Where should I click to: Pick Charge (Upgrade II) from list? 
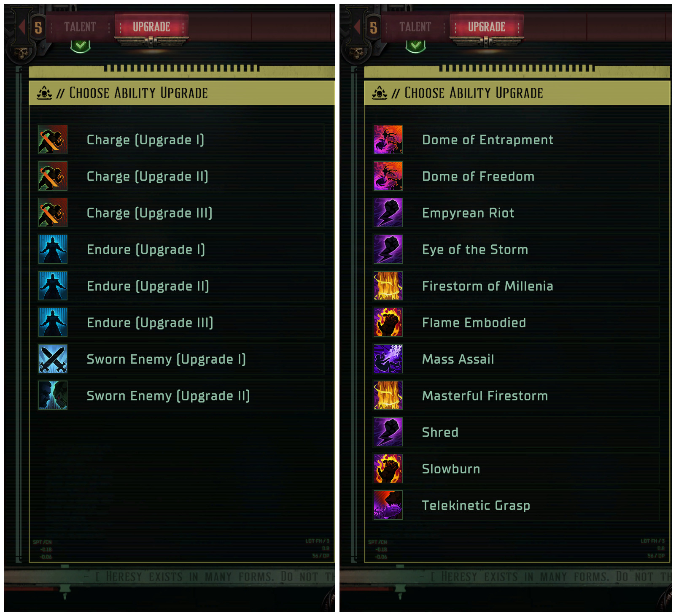pos(181,176)
